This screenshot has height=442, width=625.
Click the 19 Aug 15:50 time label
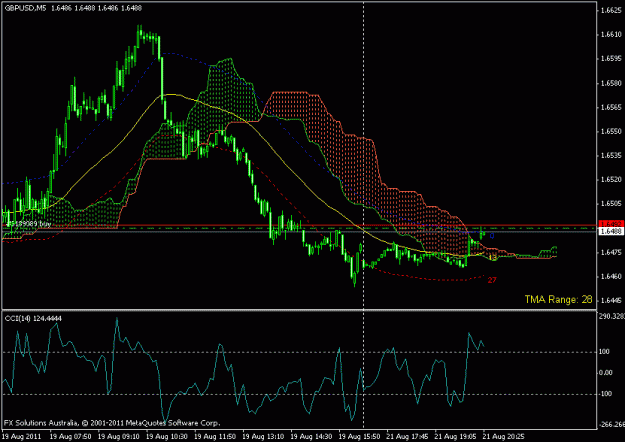pos(360,436)
